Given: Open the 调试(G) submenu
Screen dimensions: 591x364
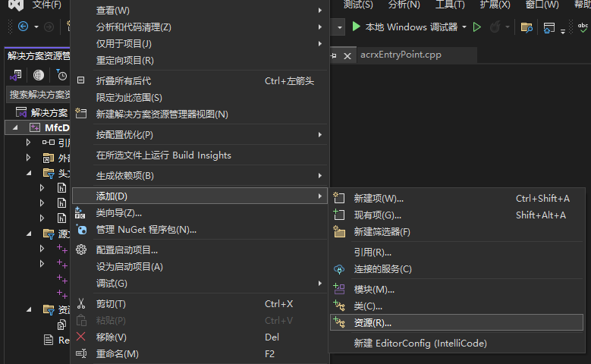Looking at the screenshot, I should pos(200,283).
